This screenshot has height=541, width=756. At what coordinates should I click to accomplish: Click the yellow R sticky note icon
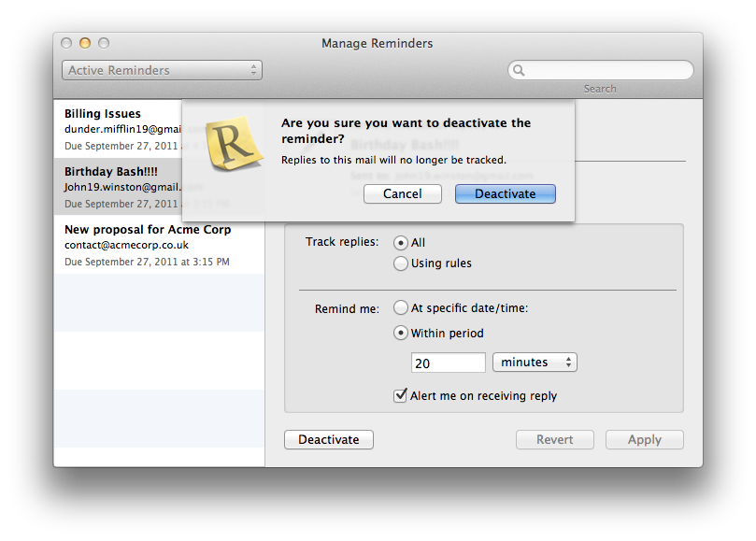click(x=234, y=143)
